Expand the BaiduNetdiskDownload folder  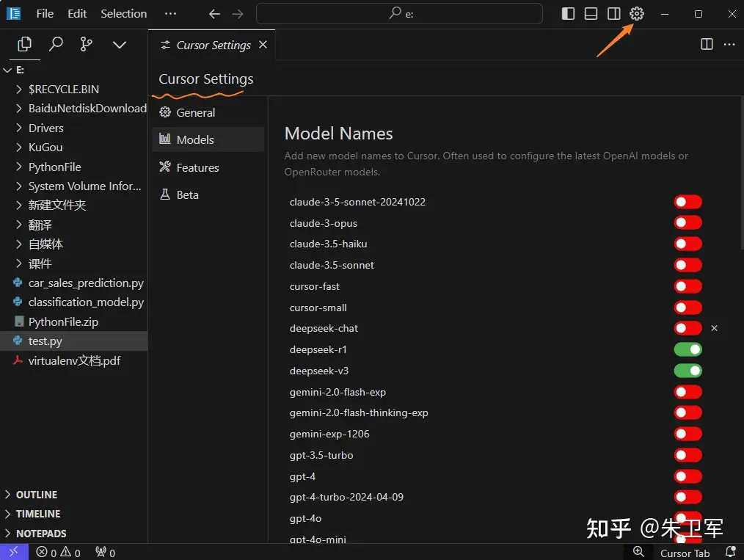point(19,108)
